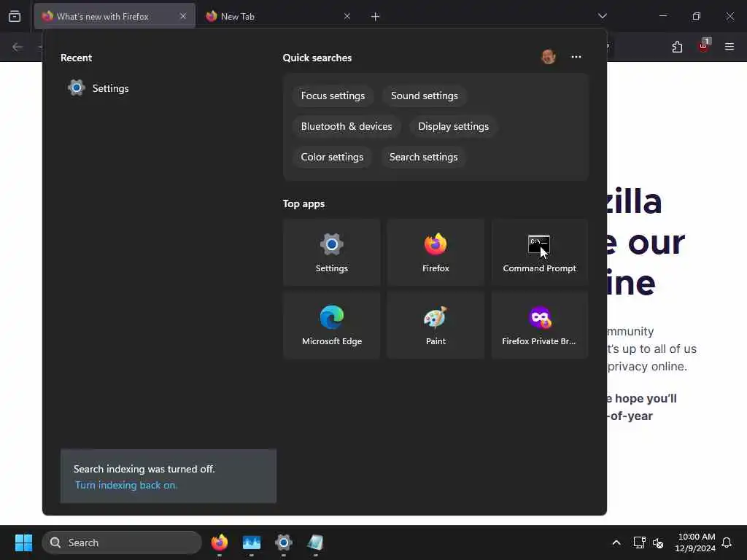
Task: Focus the taskbar Search box
Action: click(x=122, y=542)
